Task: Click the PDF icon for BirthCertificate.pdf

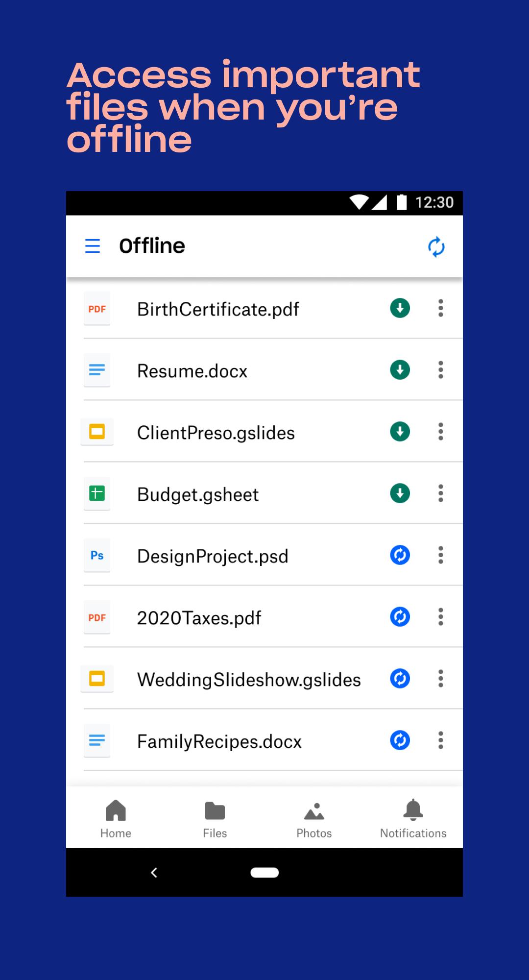Action: 97,309
